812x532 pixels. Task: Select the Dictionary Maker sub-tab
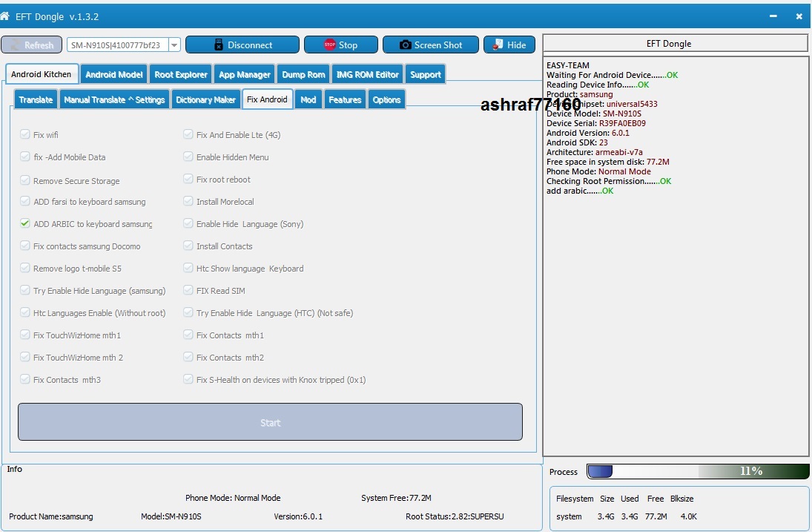point(205,99)
